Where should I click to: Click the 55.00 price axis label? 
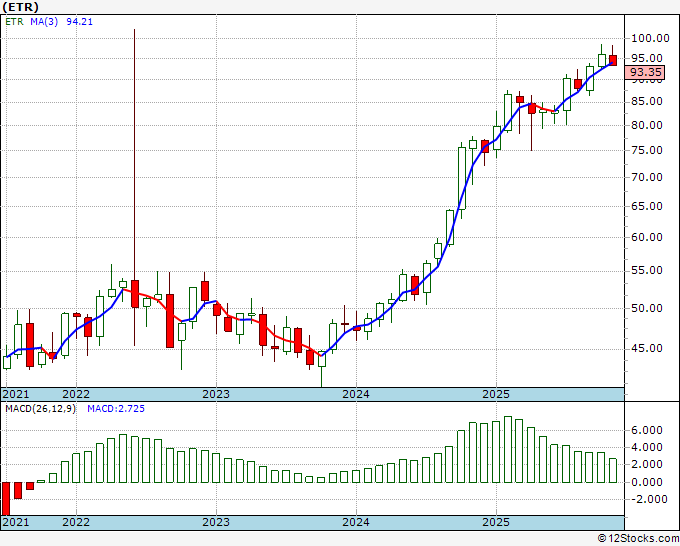(647, 271)
